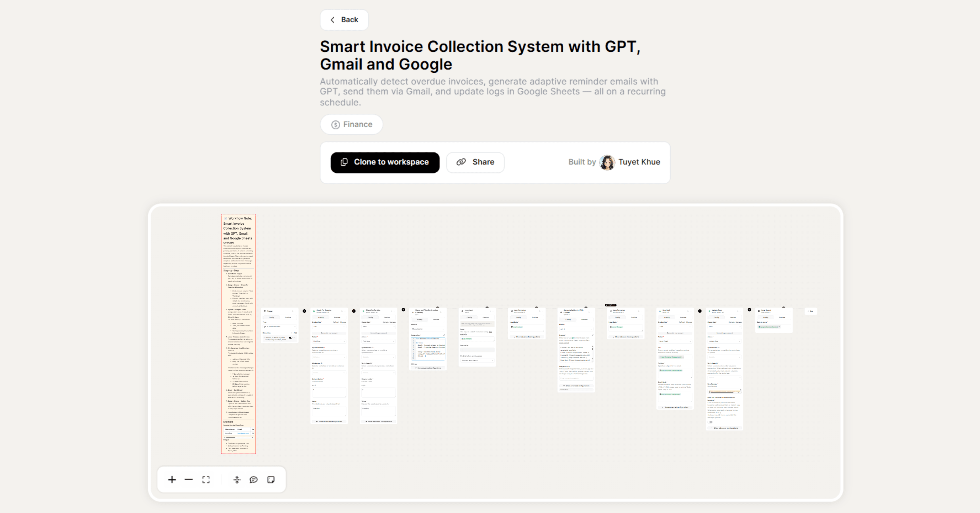Expand Show advanced configurations on Send Mail
This screenshot has width=980, height=513.
pyautogui.click(x=675, y=407)
